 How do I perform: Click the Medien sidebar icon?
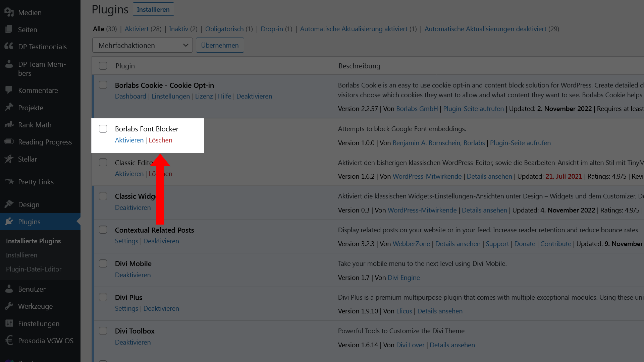click(9, 12)
